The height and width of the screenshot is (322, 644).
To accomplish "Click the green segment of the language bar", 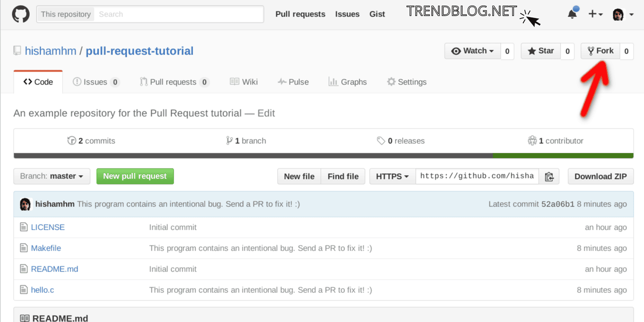I will tap(563, 155).
